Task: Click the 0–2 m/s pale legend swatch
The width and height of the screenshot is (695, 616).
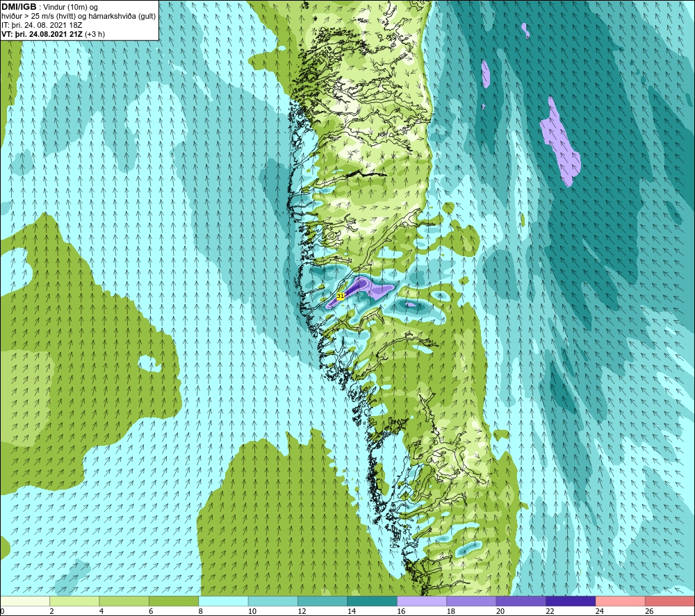Action: tap(25, 601)
